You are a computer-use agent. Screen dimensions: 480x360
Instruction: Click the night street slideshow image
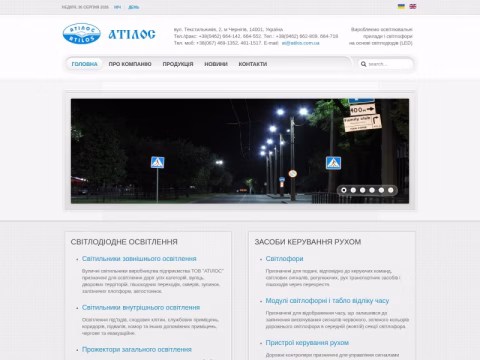tap(240, 151)
